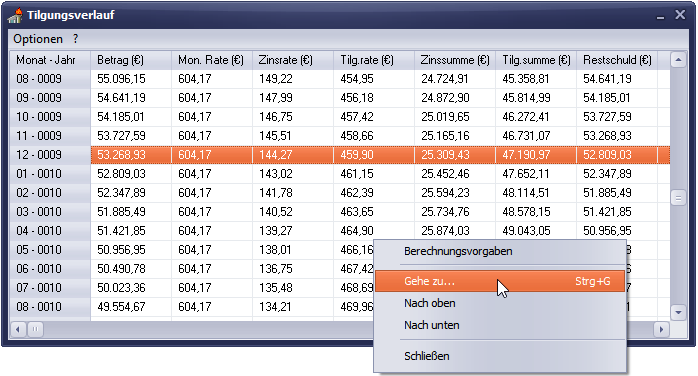Click the Tilg.summe (€) column header
Viewport: 698px width, 376px height.
[x=536, y=60]
